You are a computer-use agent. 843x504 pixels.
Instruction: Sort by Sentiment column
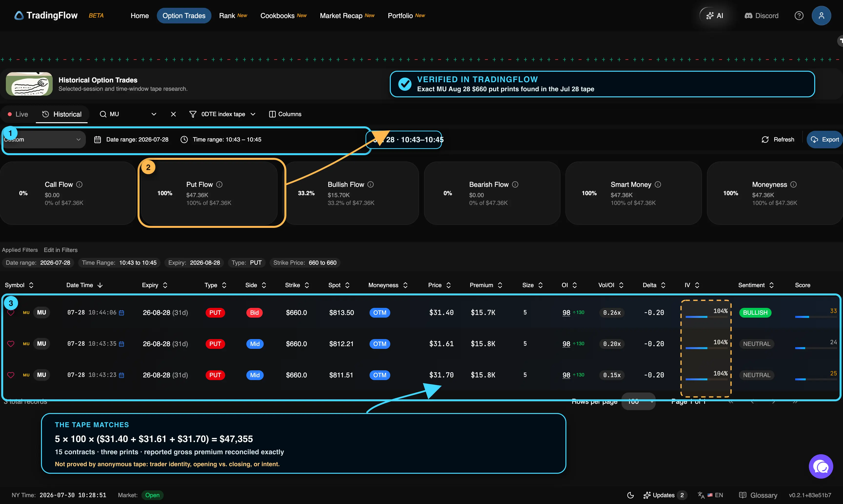click(x=756, y=285)
